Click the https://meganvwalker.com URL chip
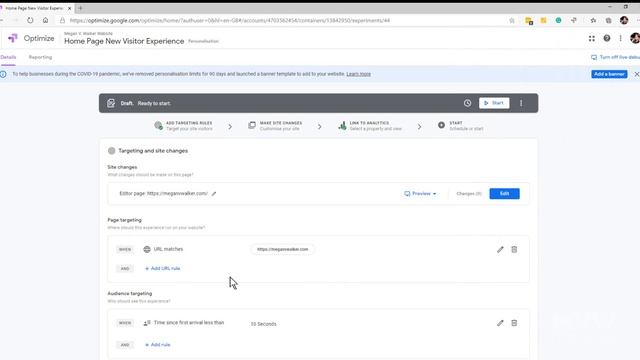Image resolution: width=640 pixels, height=360 pixels. click(x=282, y=249)
